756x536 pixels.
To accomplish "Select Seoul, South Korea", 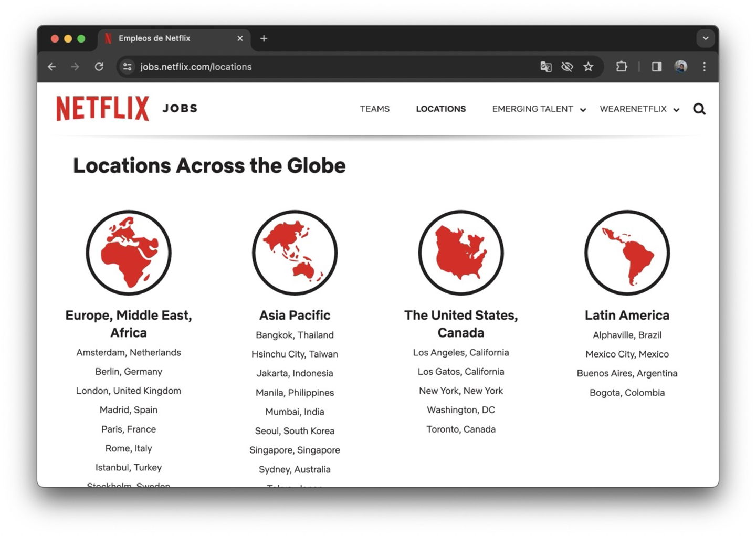I will click(295, 431).
